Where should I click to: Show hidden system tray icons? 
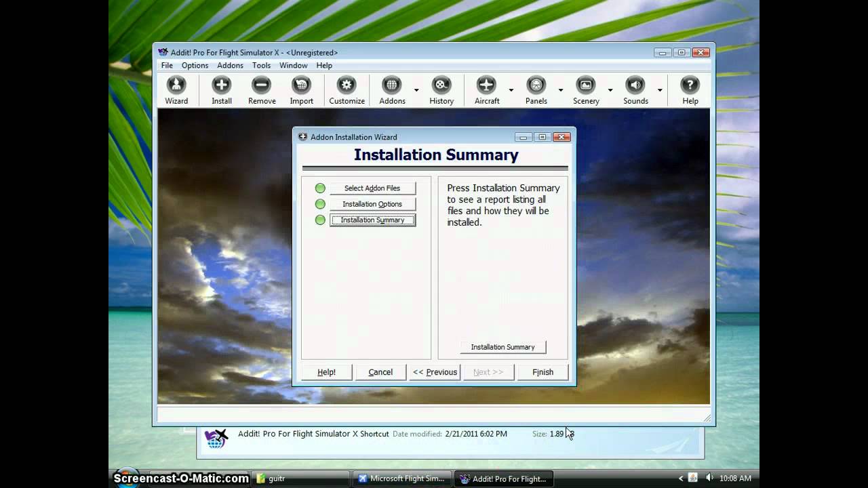point(681,479)
